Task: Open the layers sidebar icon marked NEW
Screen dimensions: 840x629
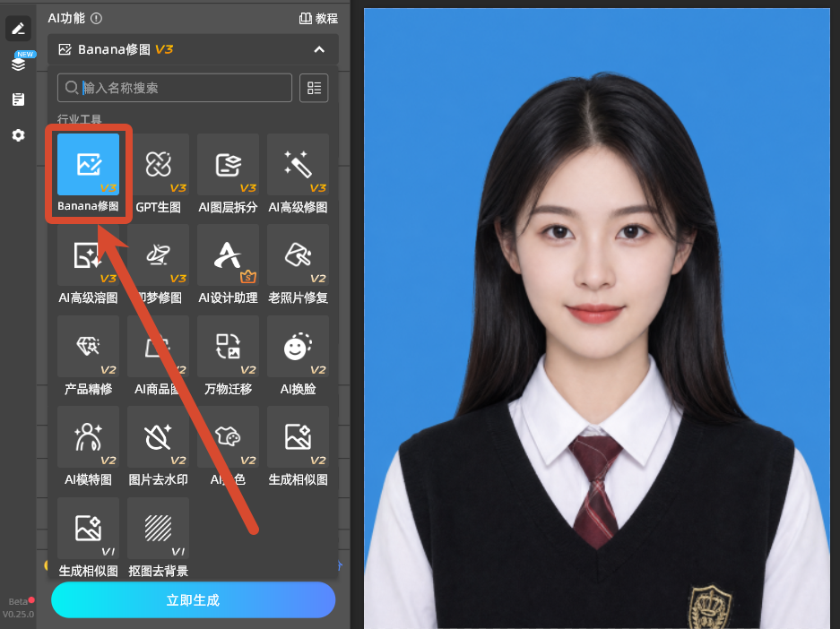Action: coord(18,64)
